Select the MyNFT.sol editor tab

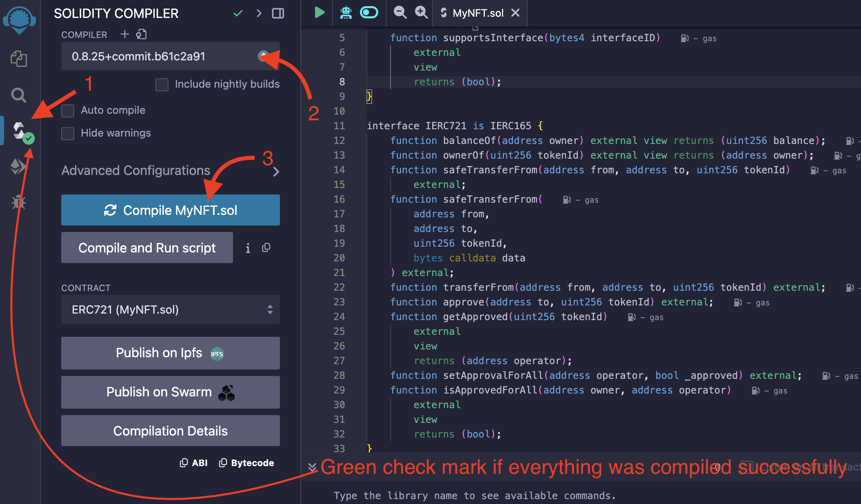[x=477, y=12]
